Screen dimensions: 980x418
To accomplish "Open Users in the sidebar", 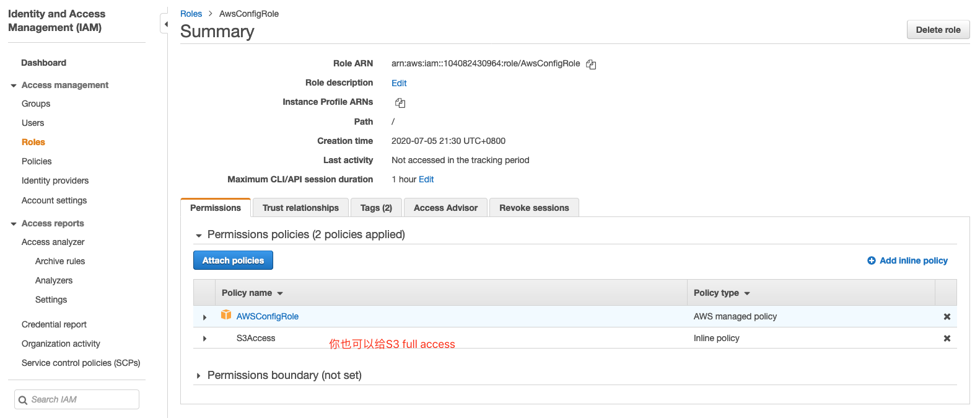I will [x=33, y=123].
